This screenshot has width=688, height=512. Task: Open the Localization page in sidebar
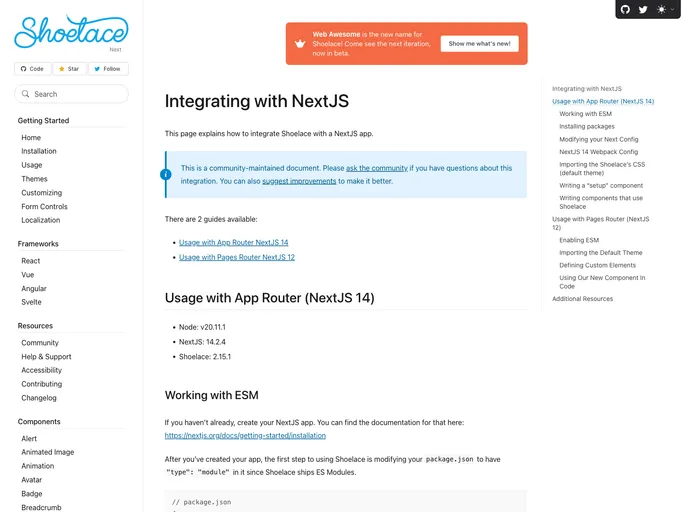[x=41, y=220]
